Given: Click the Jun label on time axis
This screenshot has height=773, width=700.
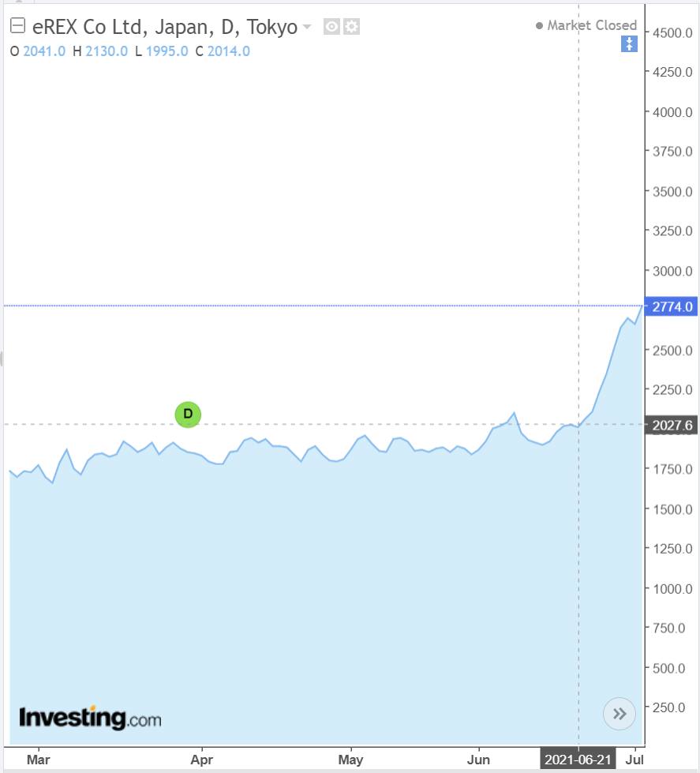Looking at the screenshot, I should tap(478, 760).
